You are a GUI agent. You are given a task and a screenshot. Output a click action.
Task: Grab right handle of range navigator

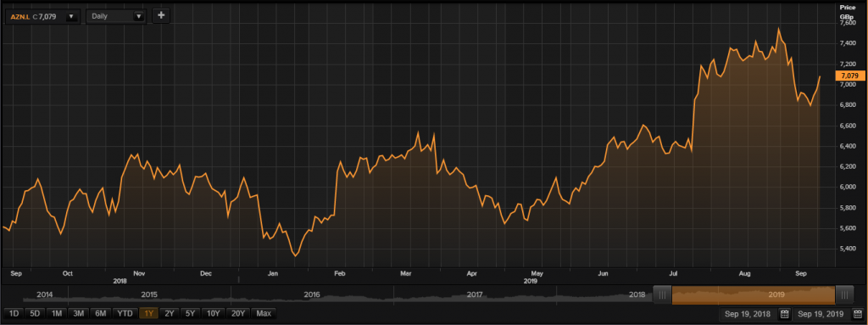(x=844, y=294)
